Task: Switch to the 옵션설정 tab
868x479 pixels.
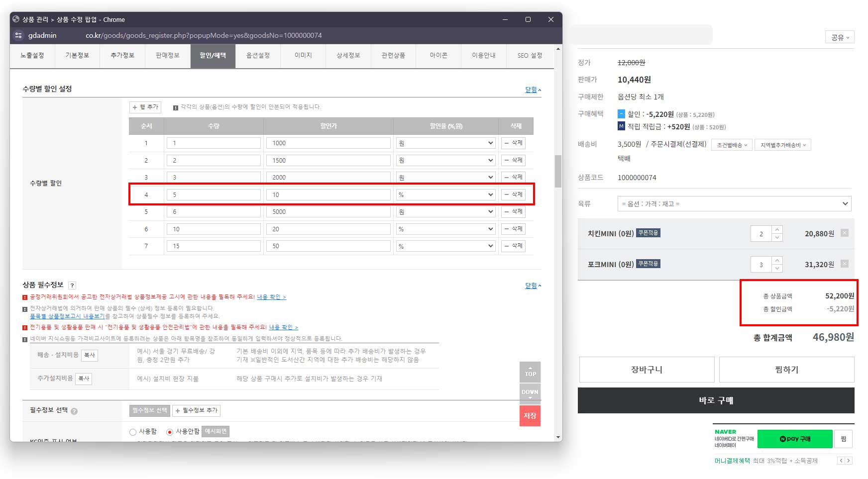Action: 258,56
